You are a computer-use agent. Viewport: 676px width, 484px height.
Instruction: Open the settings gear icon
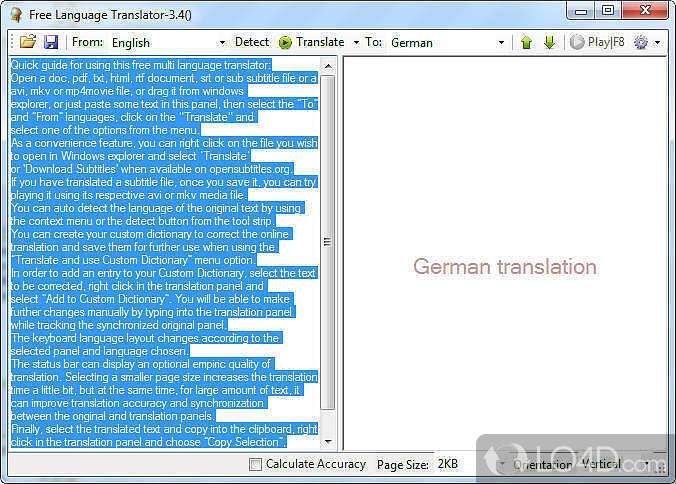click(641, 43)
